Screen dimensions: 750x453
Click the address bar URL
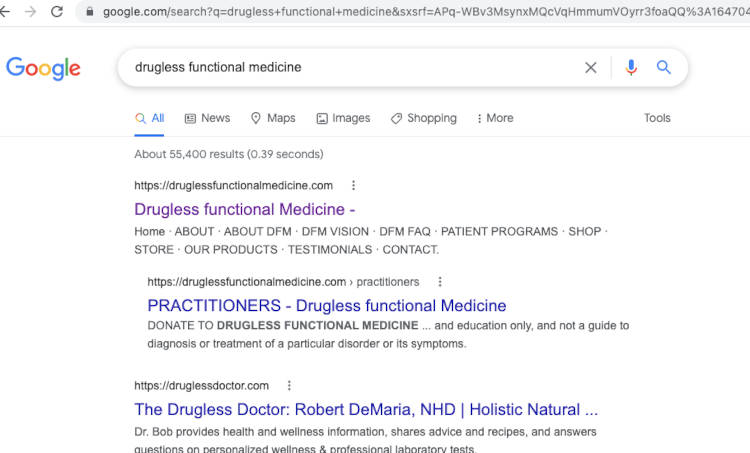[426, 11]
